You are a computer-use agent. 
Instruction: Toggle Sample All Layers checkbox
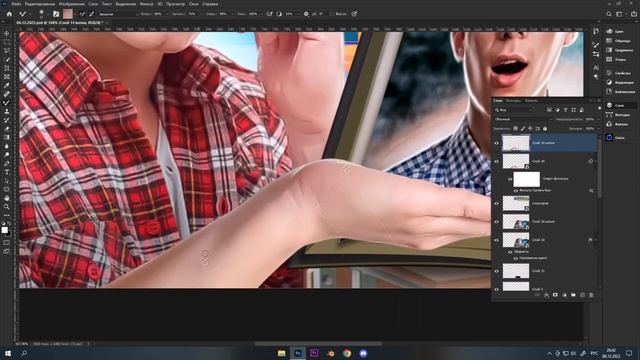331,14
